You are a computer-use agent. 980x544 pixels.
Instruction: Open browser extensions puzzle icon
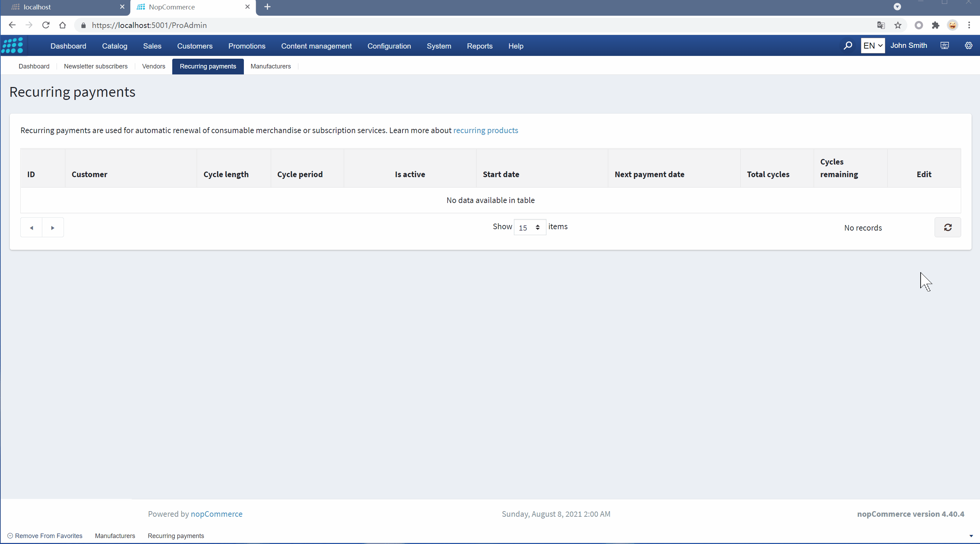point(936,25)
